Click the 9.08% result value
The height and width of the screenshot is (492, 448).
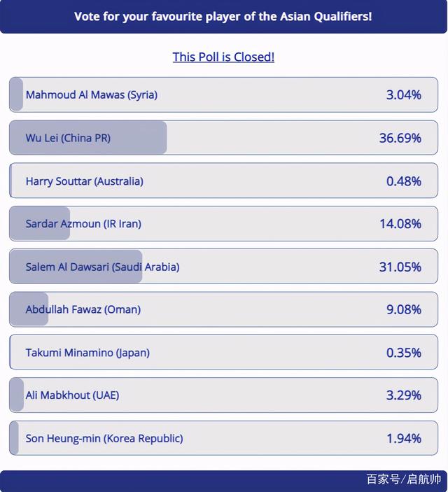point(404,309)
